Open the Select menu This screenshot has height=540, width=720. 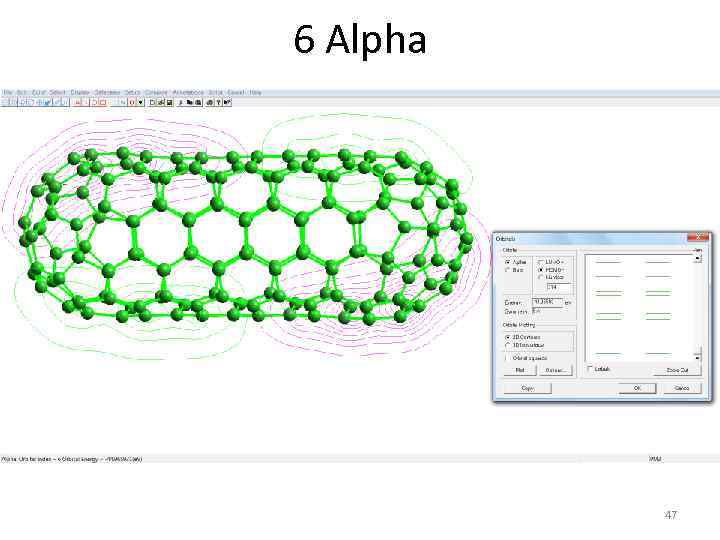(57, 92)
